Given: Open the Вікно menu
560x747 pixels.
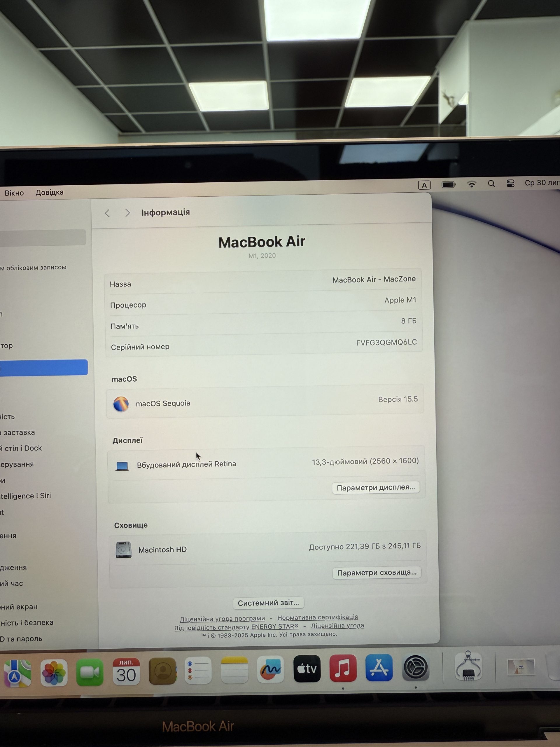Looking at the screenshot, I should click(x=14, y=193).
